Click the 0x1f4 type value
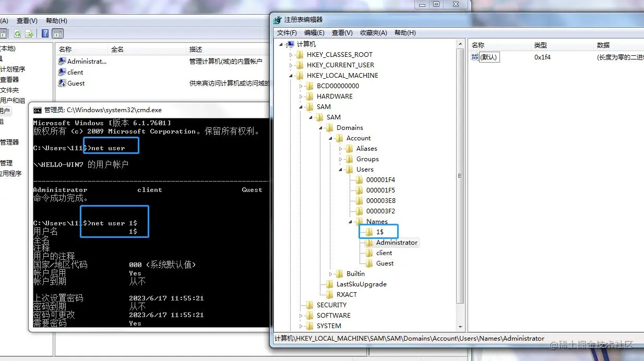The width and height of the screenshot is (644, 361). pyautogui.click(x=542, y=57)
